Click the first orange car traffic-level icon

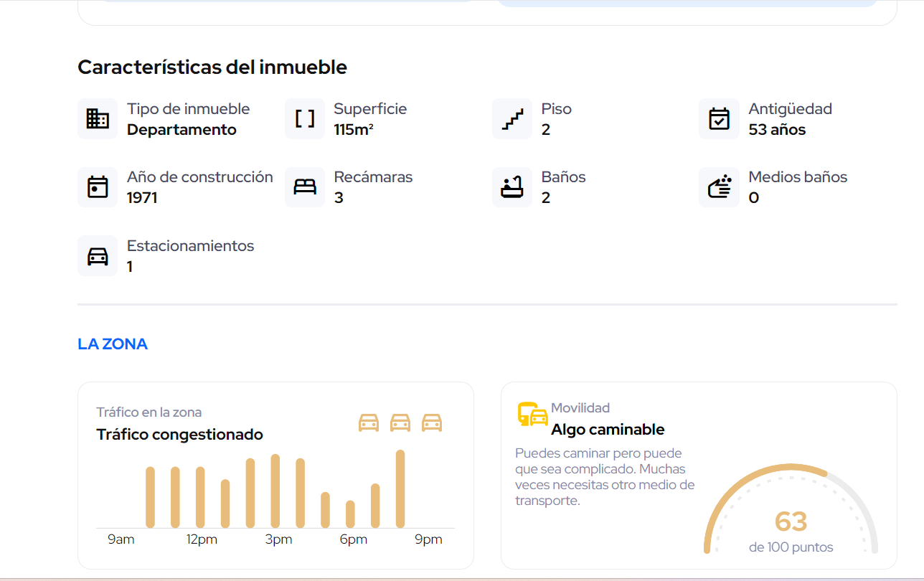pyautogui.click(x=369, y=422)
